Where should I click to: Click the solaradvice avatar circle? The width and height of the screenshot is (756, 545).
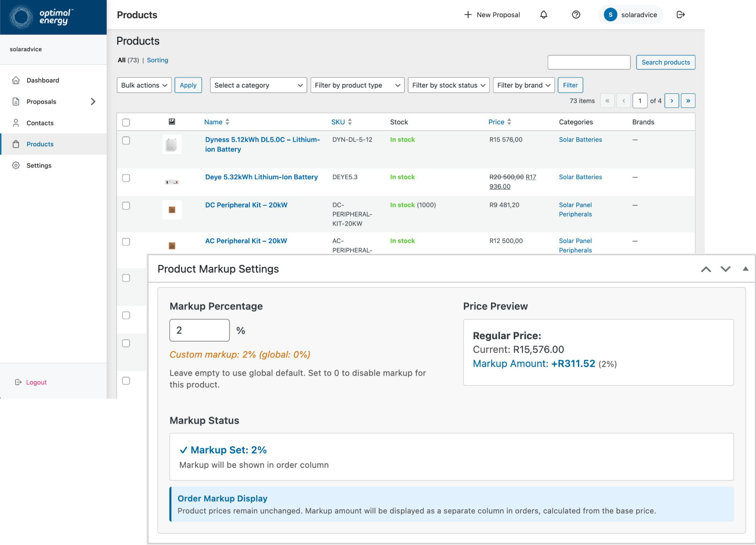(611, 15)
